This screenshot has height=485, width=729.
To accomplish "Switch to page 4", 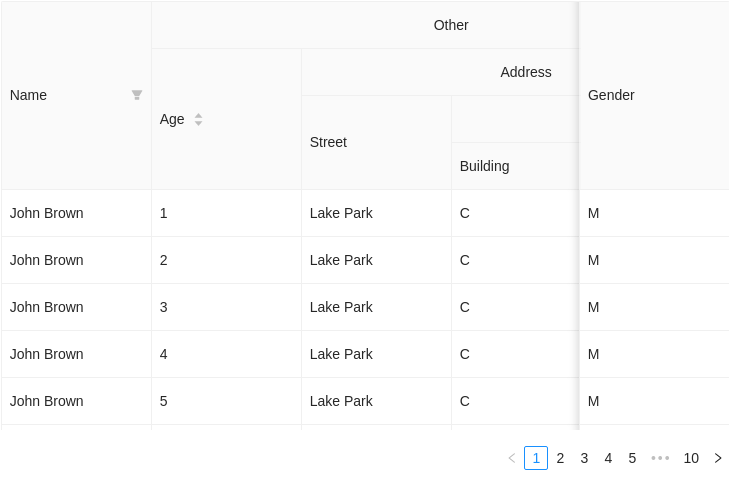I will 608,458.
